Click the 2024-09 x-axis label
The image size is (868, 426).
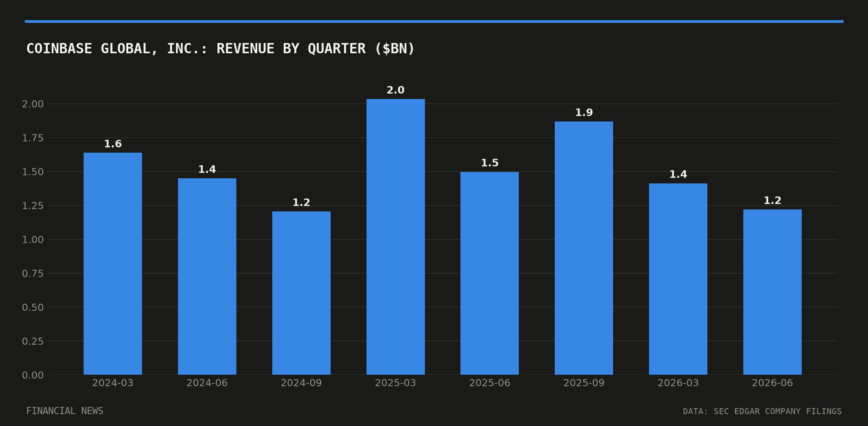click(x=301, y=383)
